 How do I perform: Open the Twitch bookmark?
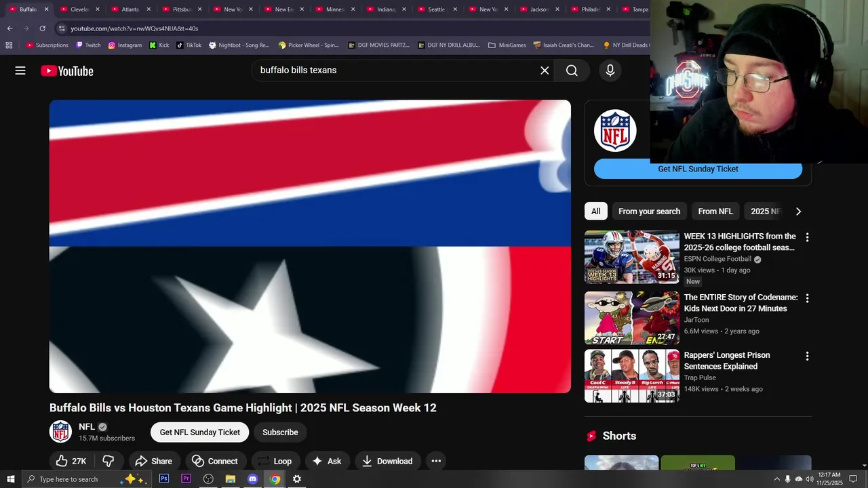88,45
